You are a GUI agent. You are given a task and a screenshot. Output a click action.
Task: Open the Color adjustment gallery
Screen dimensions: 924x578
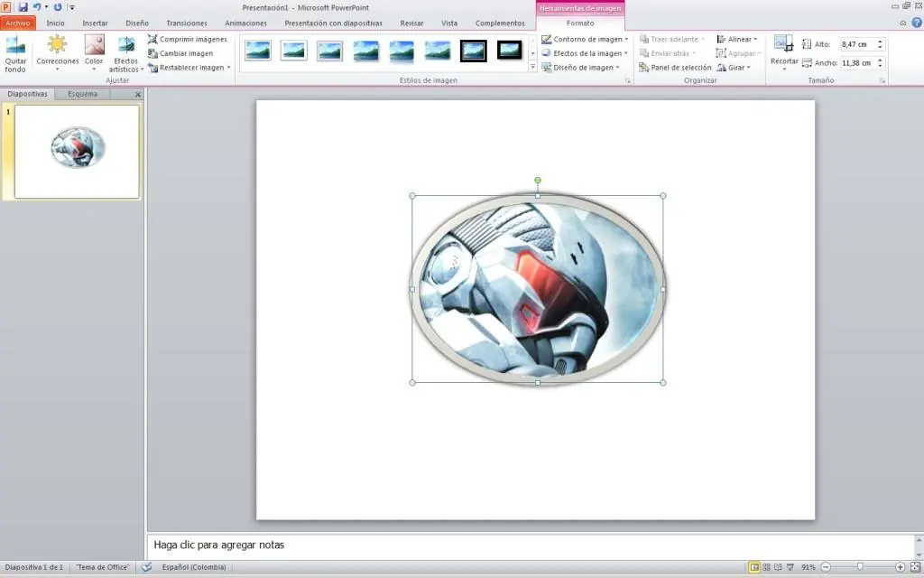(94, 53)
